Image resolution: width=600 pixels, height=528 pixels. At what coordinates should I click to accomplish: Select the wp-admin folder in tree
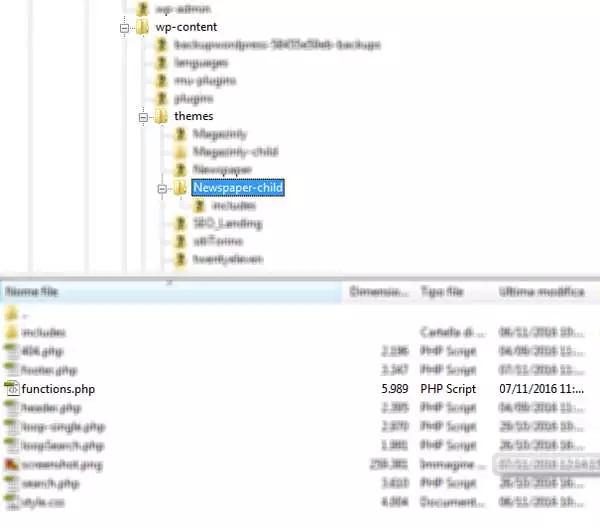pyautogui.click(x=183, y=9)
